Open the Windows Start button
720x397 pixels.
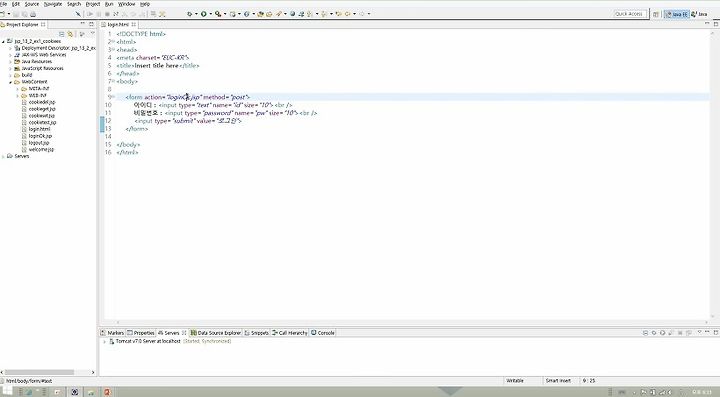coord(7,391)
